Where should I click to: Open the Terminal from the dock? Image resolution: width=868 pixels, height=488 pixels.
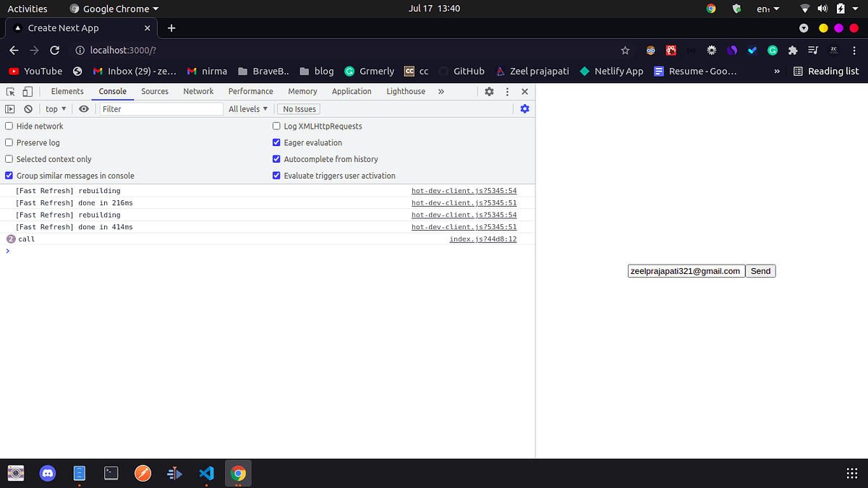(x=111, y=474)
